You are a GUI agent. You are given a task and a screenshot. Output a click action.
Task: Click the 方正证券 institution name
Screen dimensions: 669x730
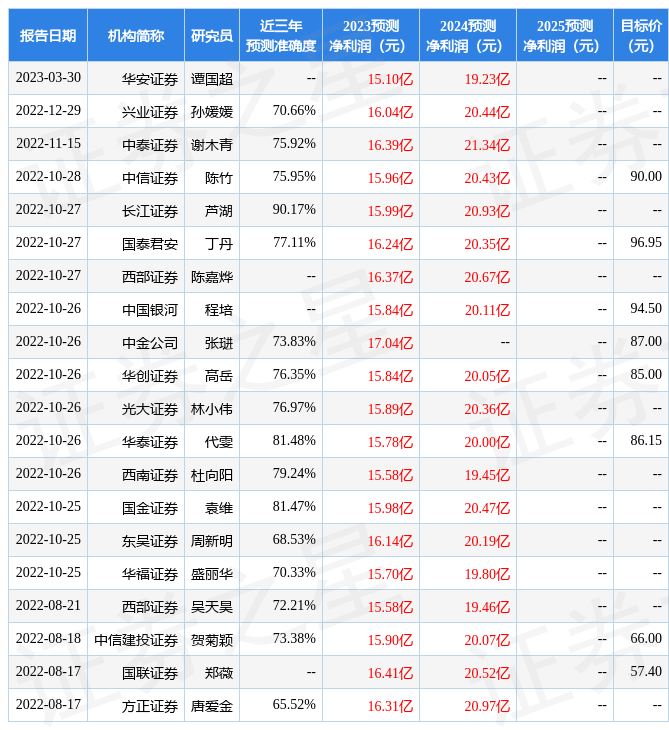click(x=150, y=706)
